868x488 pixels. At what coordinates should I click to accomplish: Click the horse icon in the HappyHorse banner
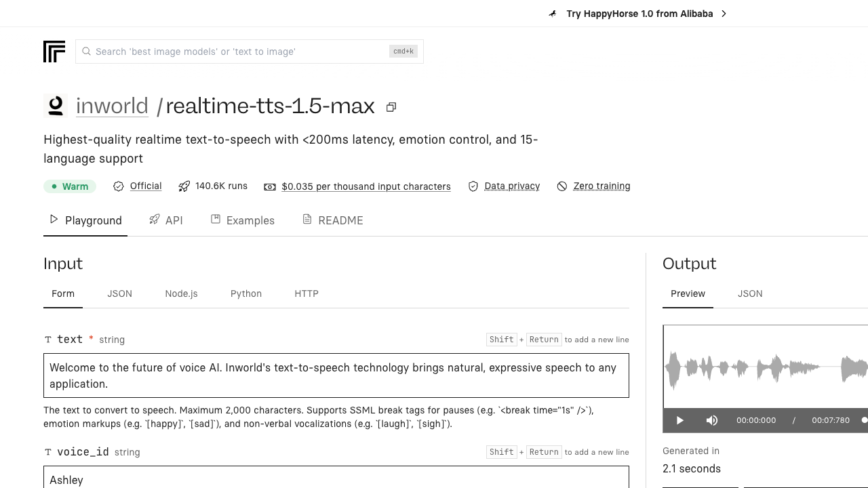coord(553,14)
